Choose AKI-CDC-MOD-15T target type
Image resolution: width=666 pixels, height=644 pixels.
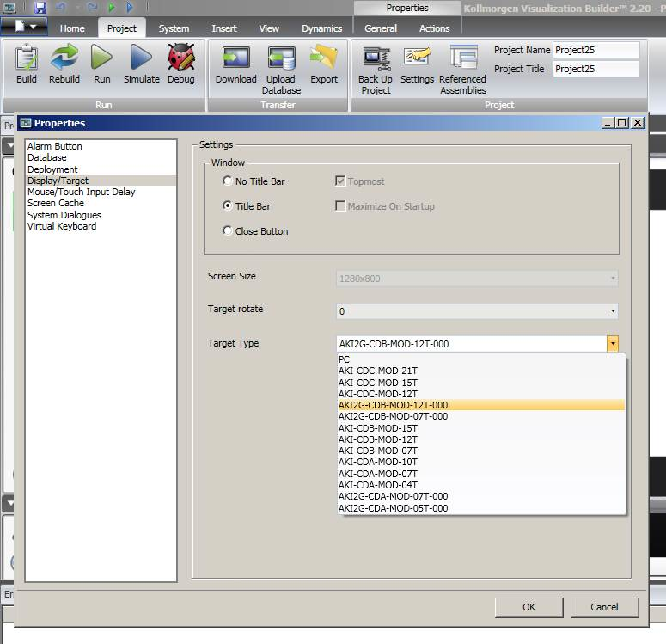tap(481, 383)
